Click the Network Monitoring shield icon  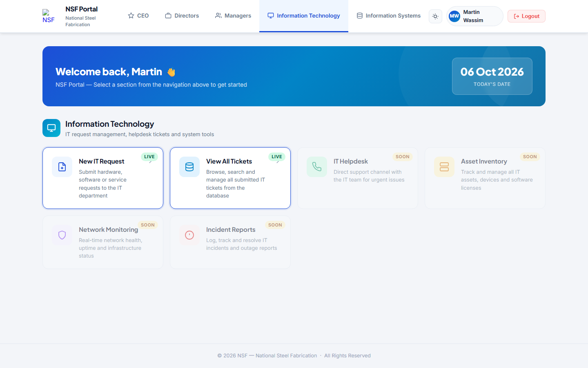point(62,235)
